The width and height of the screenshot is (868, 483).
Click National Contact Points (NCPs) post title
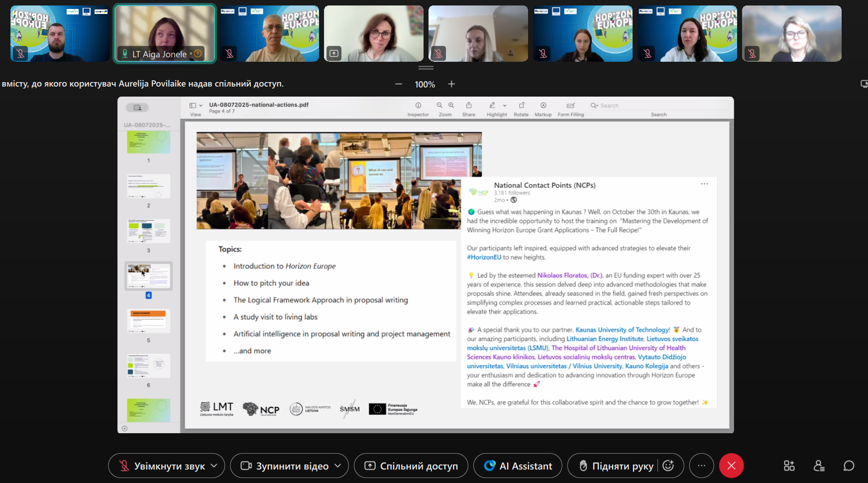[544, 185]
